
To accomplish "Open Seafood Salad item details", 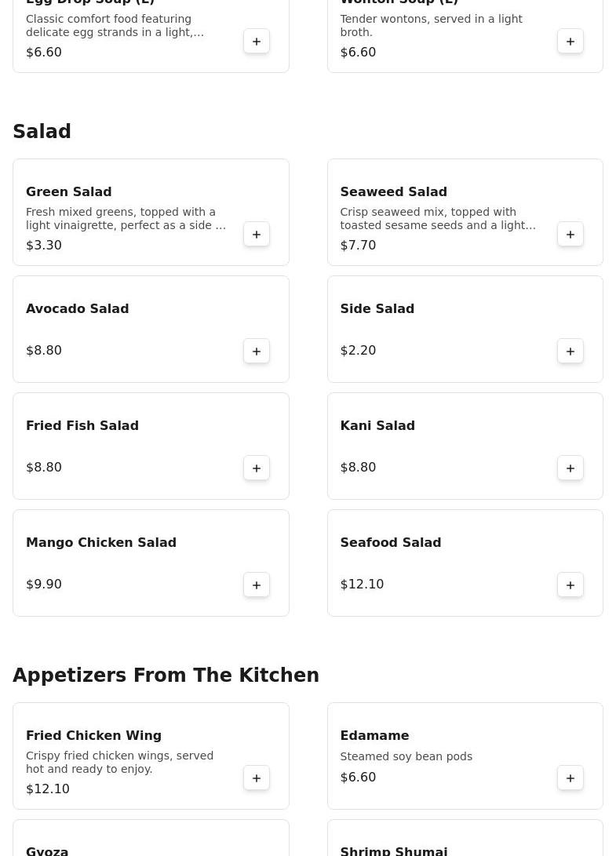I will pos(465,563).
